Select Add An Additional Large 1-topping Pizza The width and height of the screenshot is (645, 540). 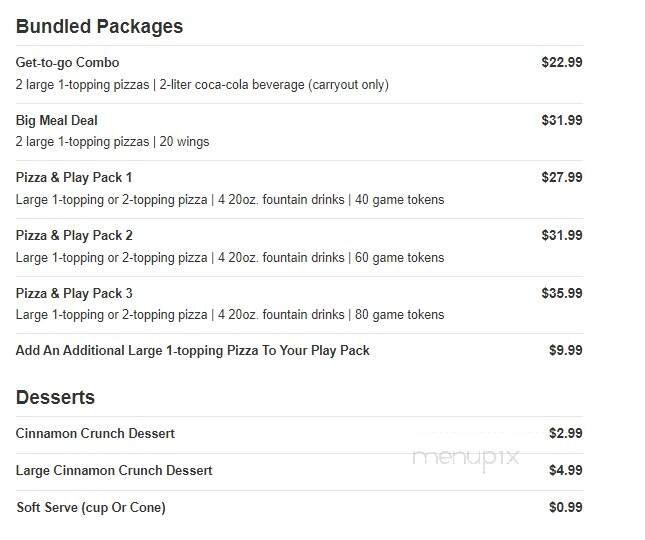click(192, 350)
